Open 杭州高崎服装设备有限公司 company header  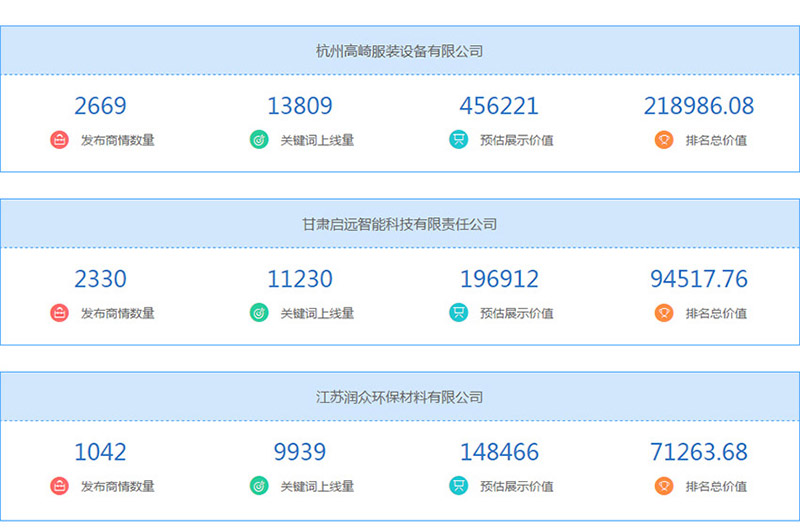(x=399, y=51)
